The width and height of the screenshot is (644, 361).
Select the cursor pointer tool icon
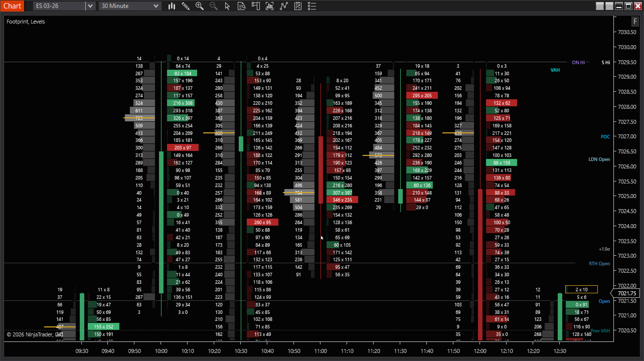[227, 6]
